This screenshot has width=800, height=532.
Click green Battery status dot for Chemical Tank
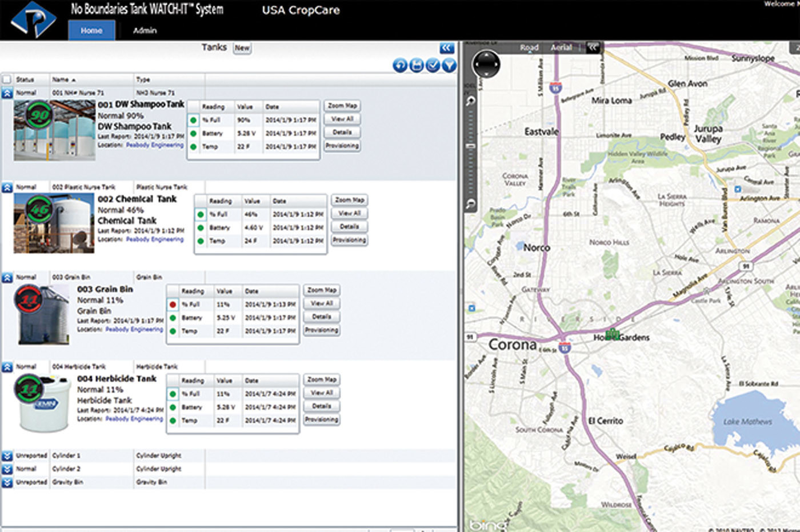(201, 227)
